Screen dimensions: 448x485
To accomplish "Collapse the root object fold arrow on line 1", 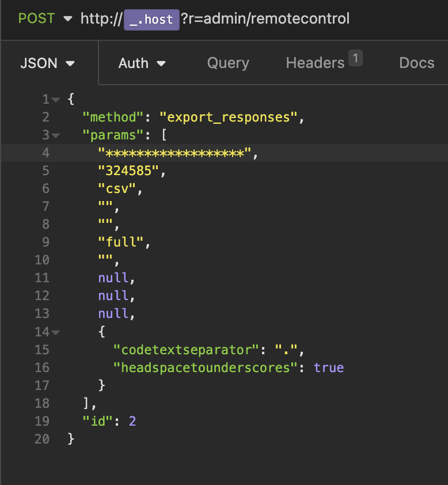I will [56, 100].
